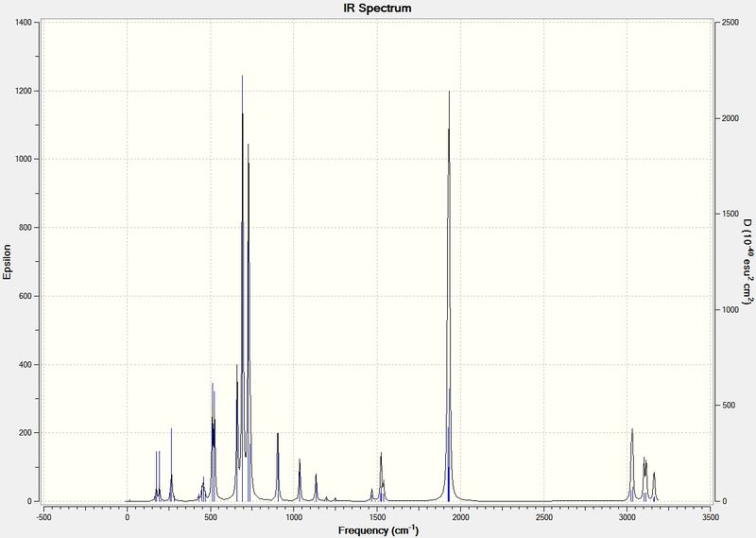
Task: Click the highest-frequency peak near 3160 cm-1
Action: pos(654,486)
